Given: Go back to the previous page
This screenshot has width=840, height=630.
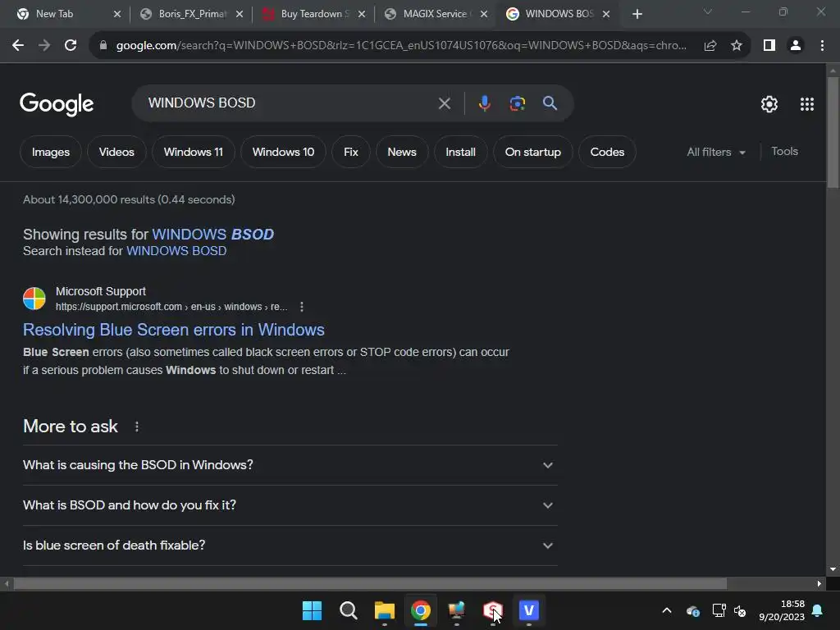Looking at the screenshot, I should coord(18,46).
